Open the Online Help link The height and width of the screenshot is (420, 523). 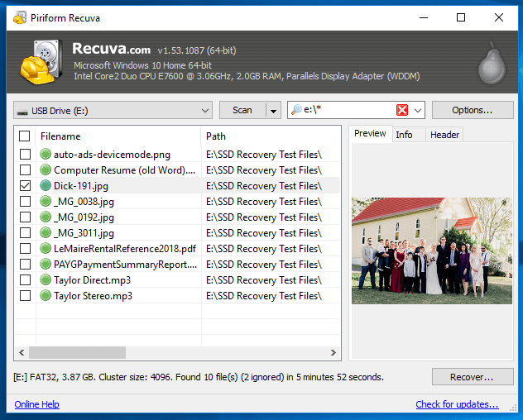coord(36,404)
